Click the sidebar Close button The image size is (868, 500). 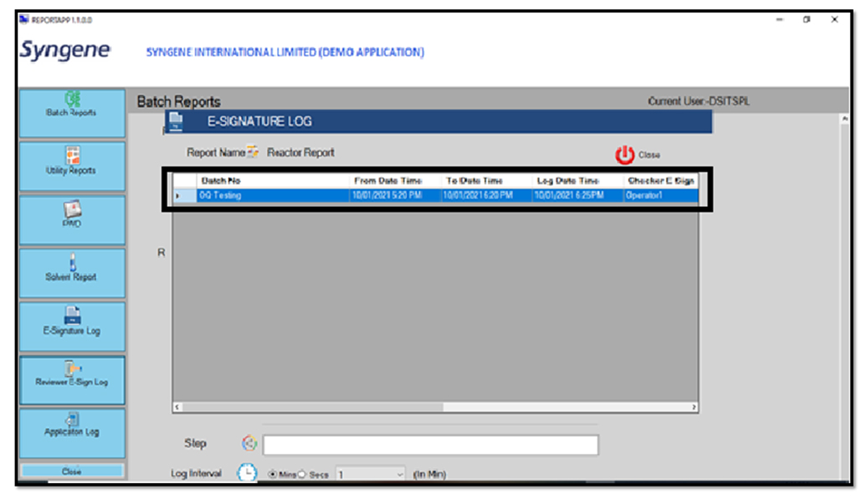coord(72,472)
